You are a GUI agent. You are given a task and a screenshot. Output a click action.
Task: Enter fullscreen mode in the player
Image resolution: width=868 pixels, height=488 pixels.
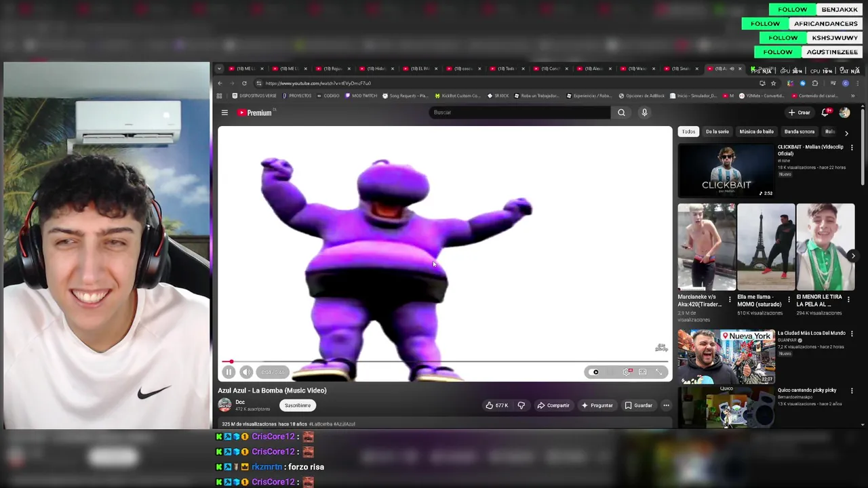658,371
